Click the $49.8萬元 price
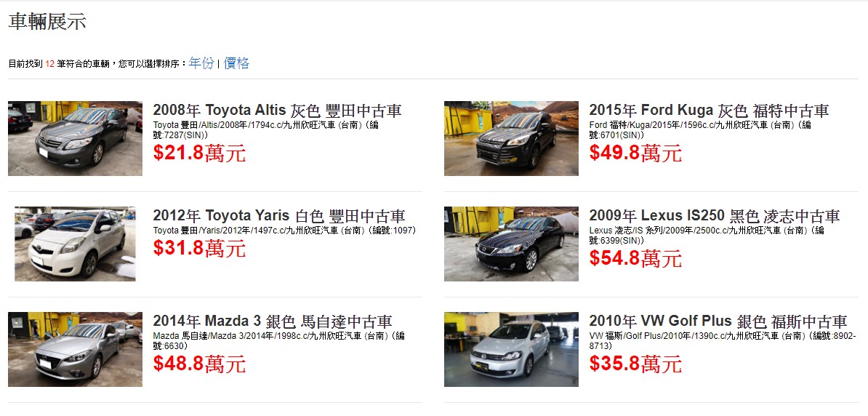The image size is (868, 416). tap(635, 153)
